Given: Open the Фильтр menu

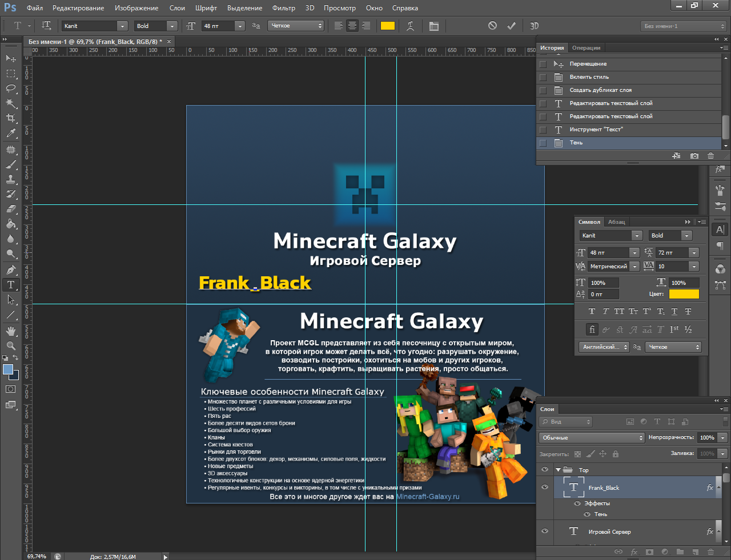Looking at the screenshot, I should [x=283, y=8].
